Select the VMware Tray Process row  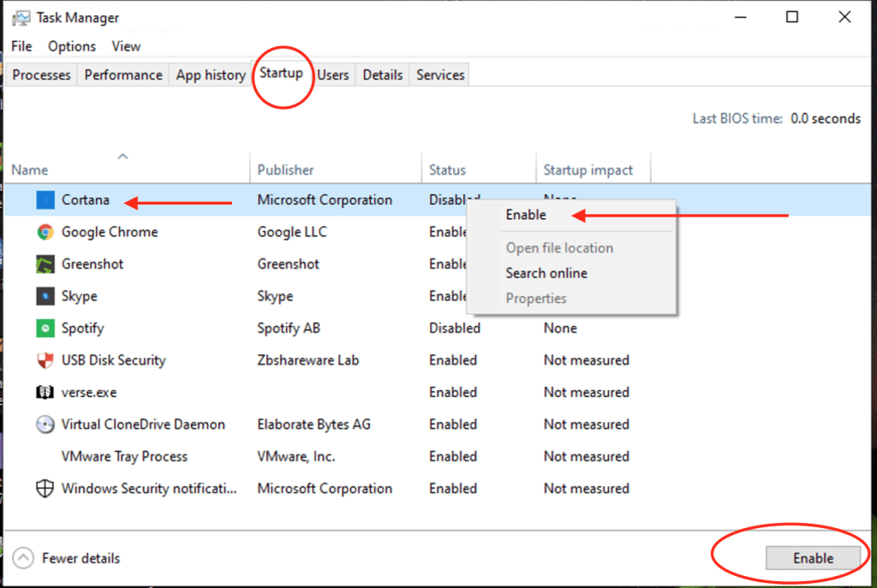coord(124,457)
